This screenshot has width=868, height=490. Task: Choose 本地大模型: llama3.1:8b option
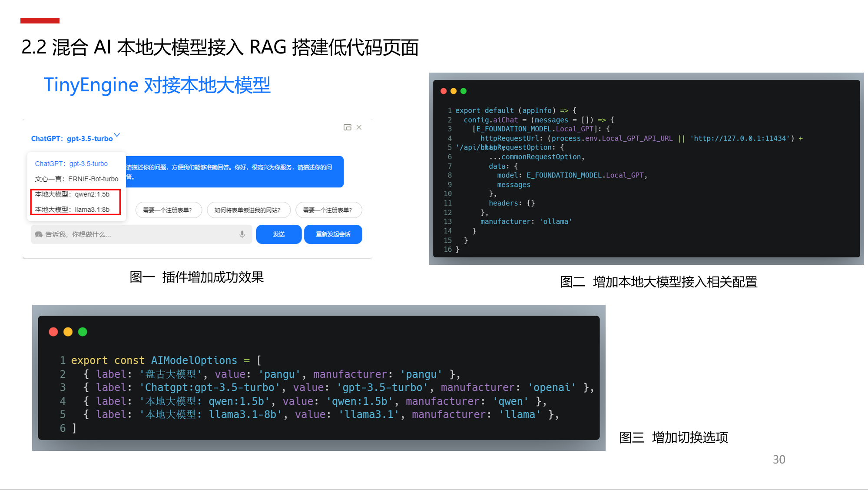tap(72, 209)
